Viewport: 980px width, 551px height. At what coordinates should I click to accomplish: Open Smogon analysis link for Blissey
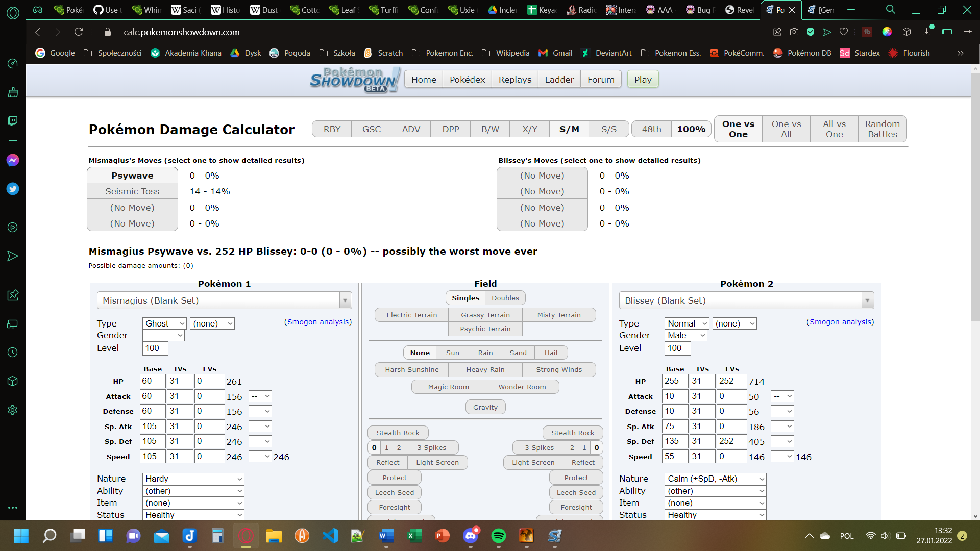(x=840, y=322)
